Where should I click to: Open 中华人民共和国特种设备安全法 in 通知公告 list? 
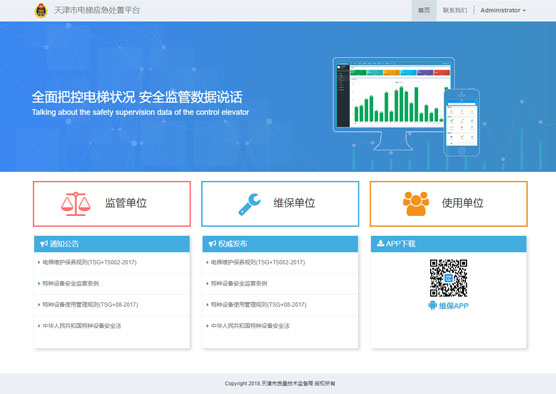tap(82, 326)
